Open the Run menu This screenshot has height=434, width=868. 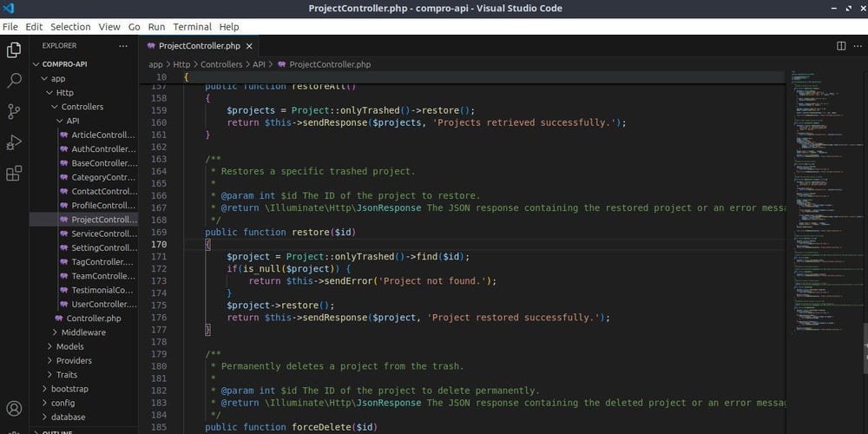tap(156, 27)
